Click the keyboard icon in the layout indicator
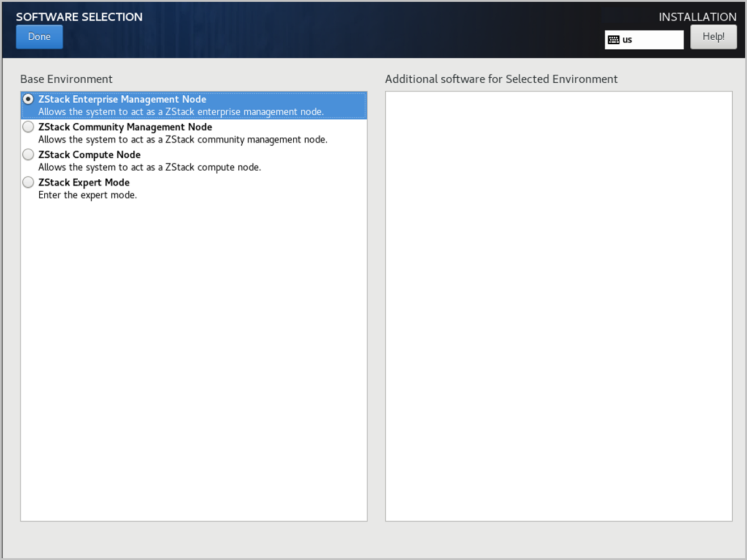 click(x=614, y=39)
